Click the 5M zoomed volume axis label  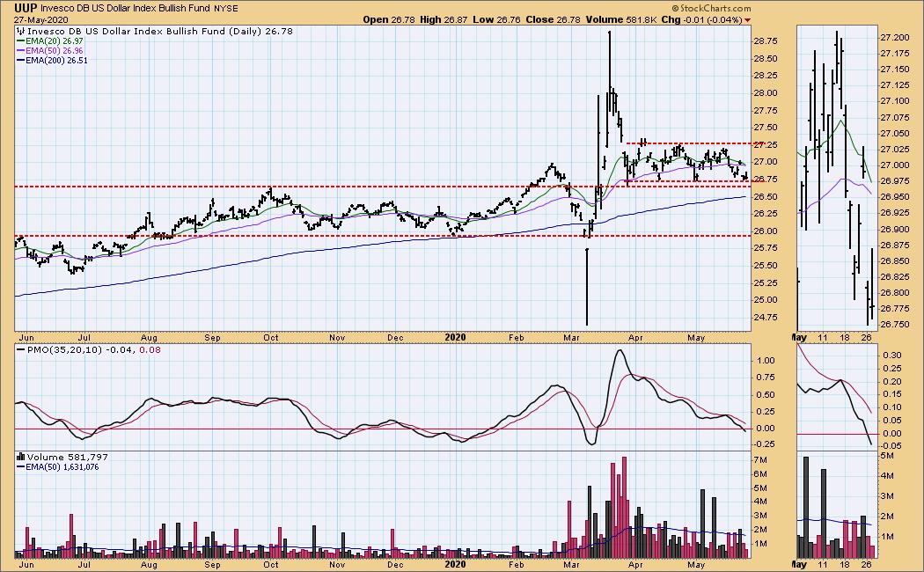point(887,455)
